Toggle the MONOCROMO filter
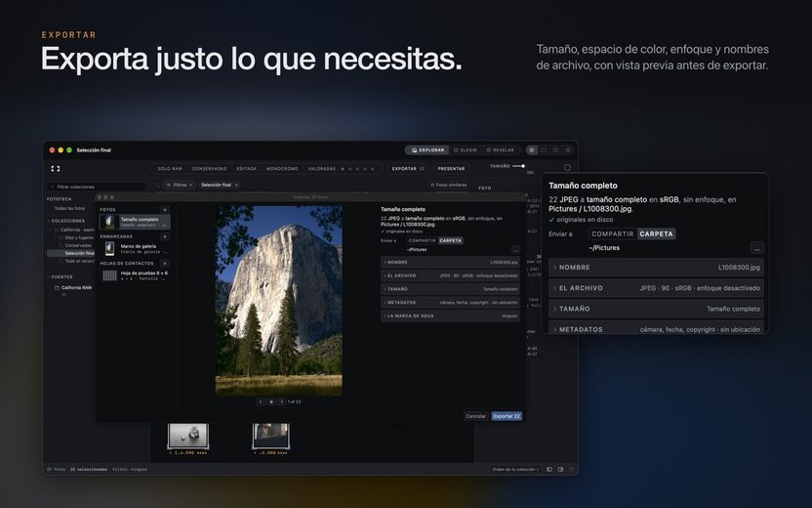The image size is (812, 508). [x=282, y=169]
